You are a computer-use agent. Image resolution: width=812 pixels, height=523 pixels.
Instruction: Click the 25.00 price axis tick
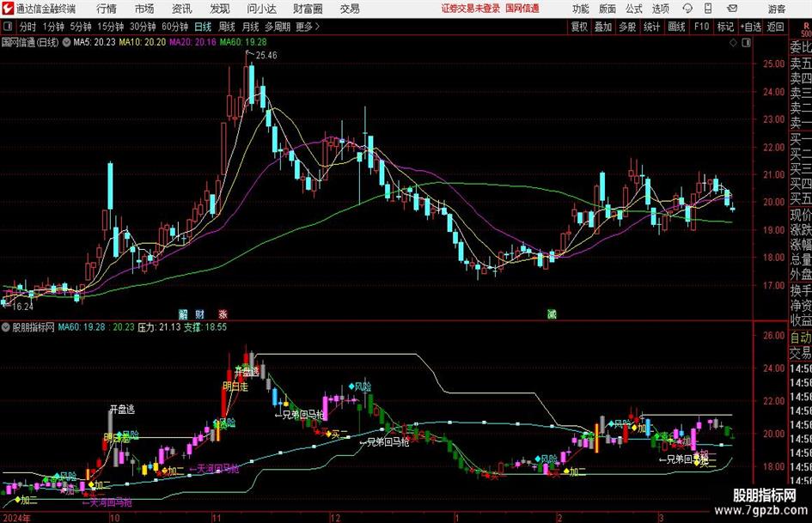click(773, 64)
